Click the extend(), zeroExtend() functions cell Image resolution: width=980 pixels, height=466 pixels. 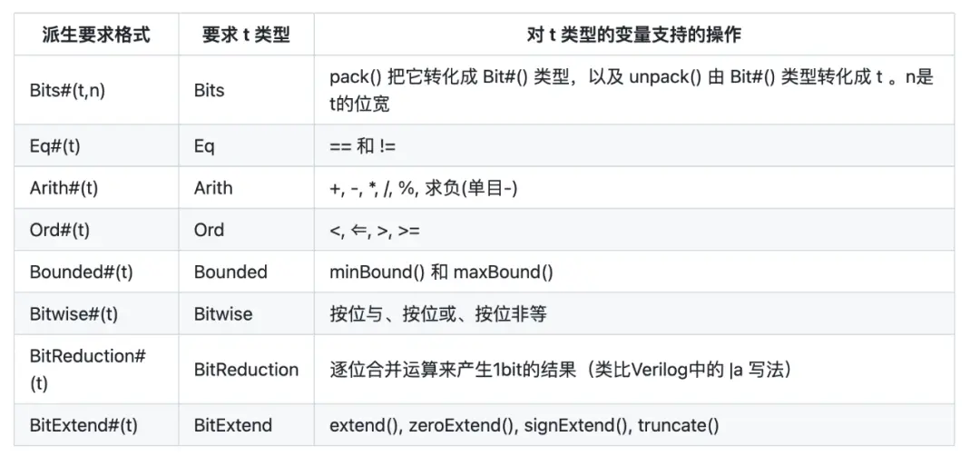(524, 424)
